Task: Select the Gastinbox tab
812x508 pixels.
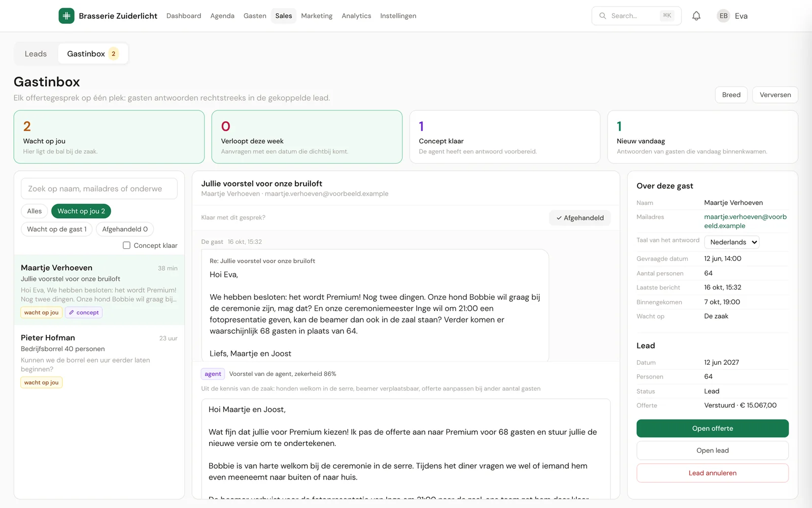Action: [x=93, y=54]
